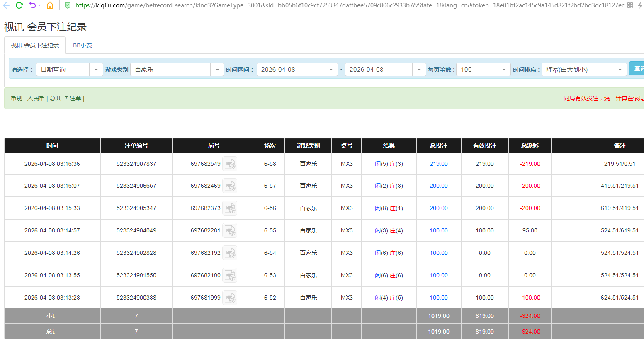Click the 闲(5) 庄(3) result link

389,164
